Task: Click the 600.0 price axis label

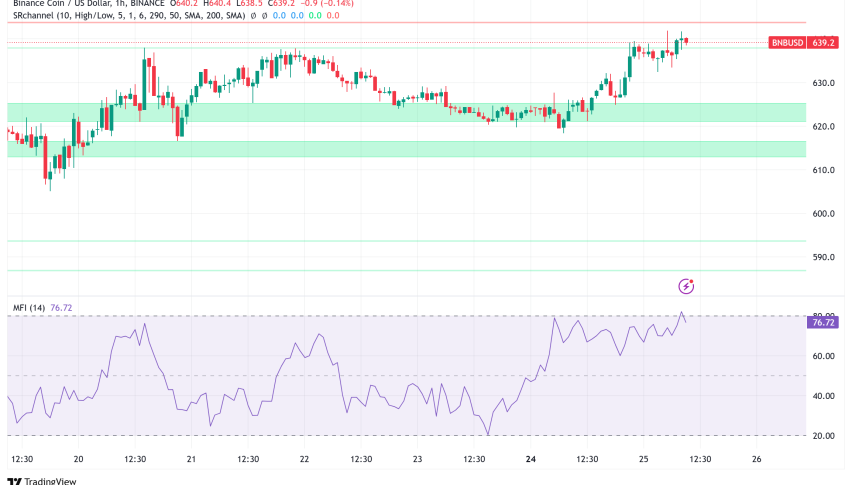Action: [x=824, y=213]
